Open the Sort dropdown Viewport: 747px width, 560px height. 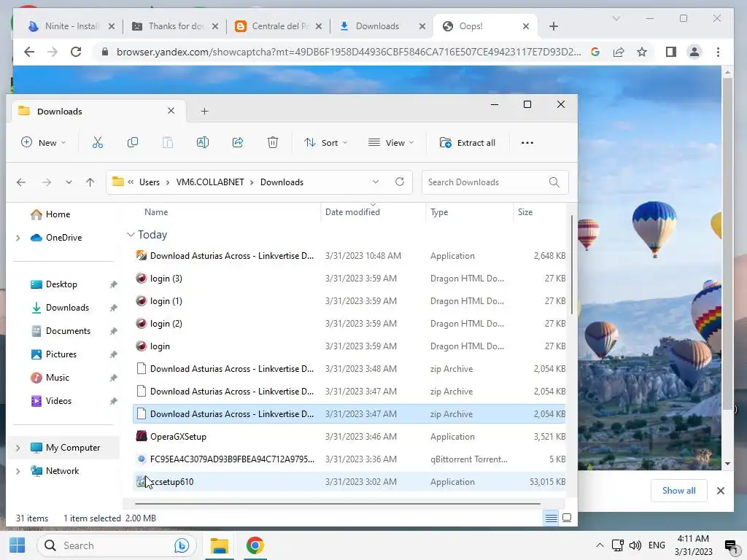coord(326,142)
